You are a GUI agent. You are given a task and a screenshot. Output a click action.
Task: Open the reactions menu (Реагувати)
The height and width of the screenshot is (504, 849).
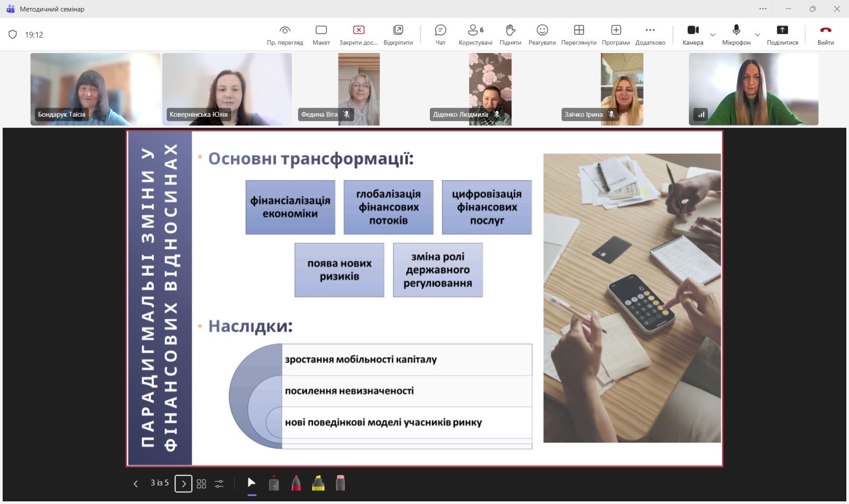(x=542, y=34)
